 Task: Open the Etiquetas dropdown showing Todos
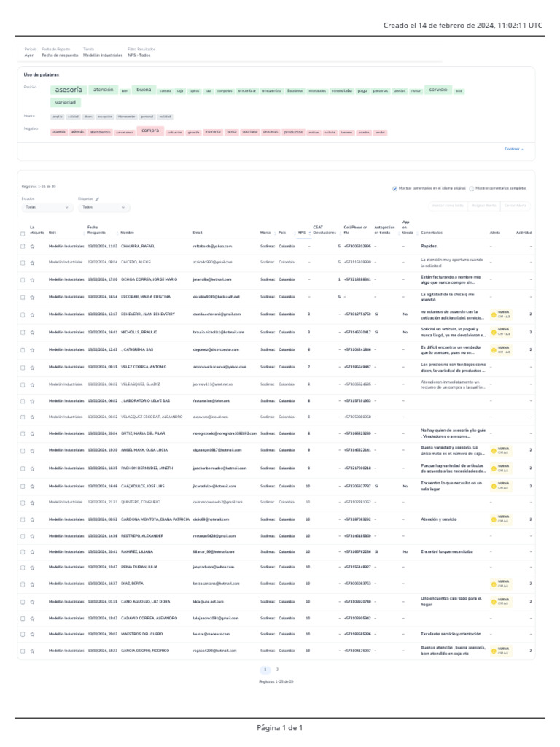tap(104, 207)
